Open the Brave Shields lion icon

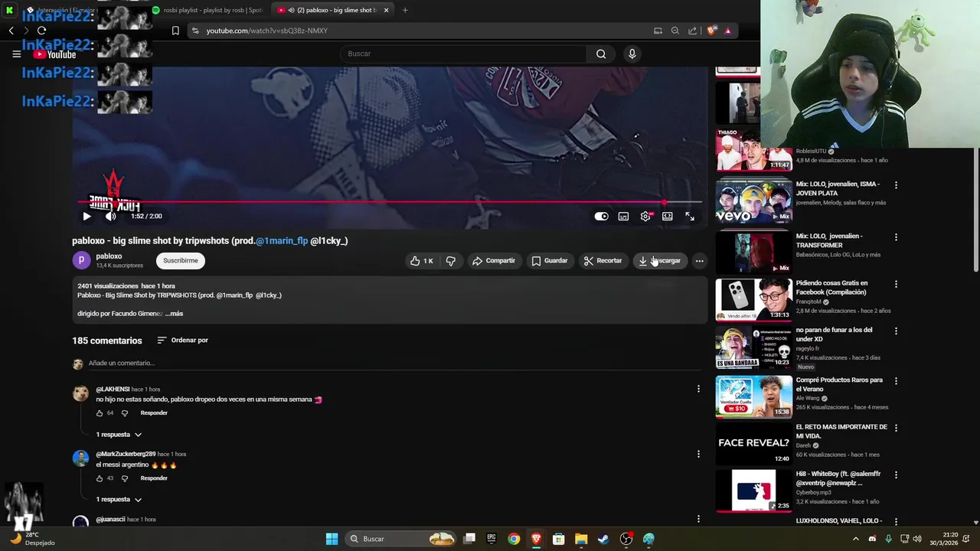(711, 31)
